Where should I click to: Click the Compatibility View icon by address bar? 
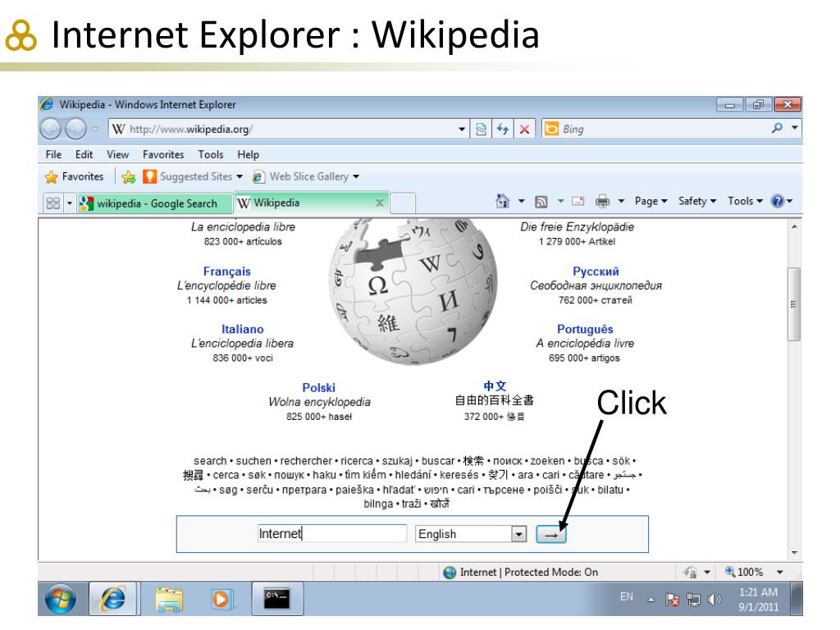[x=481, y=129]
